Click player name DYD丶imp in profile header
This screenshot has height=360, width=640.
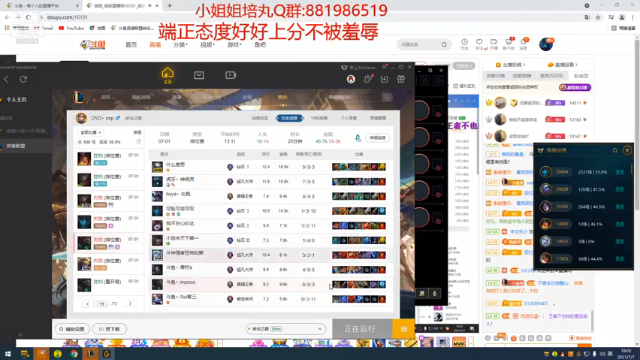102,118
